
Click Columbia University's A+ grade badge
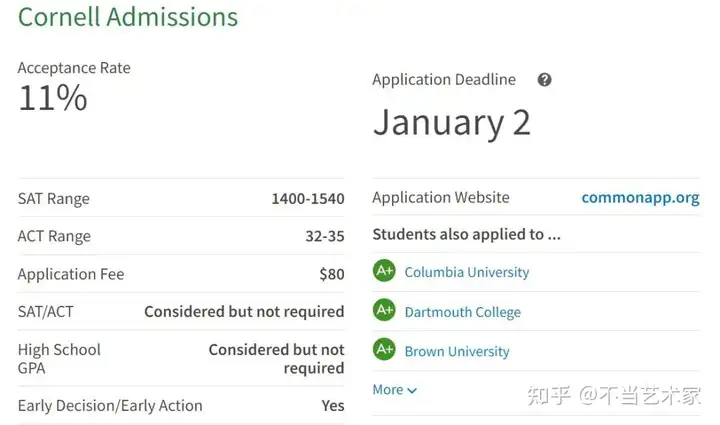pos(384,271)
